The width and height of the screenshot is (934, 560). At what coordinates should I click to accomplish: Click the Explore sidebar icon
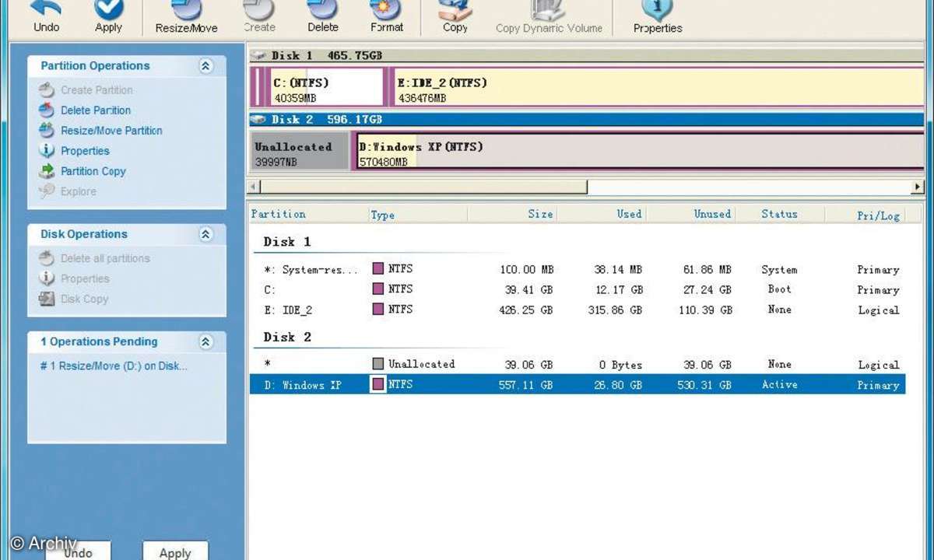click(47, 191)
